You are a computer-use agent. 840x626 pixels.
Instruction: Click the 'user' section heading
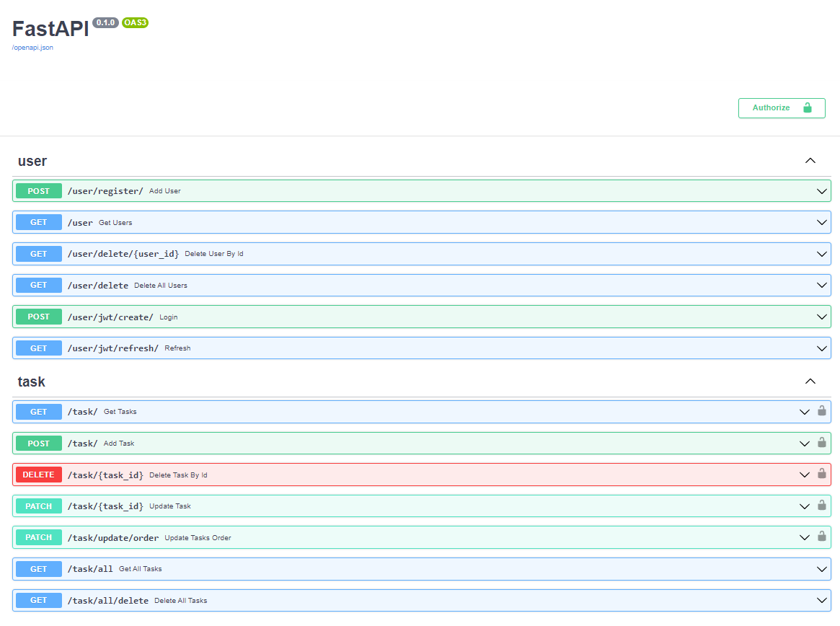click(32, 162)
